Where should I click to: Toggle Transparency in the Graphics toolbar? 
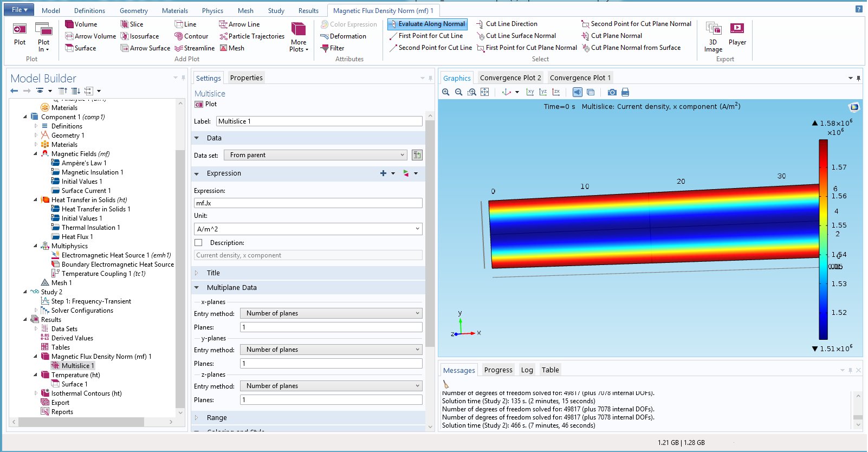click(591, 92)
